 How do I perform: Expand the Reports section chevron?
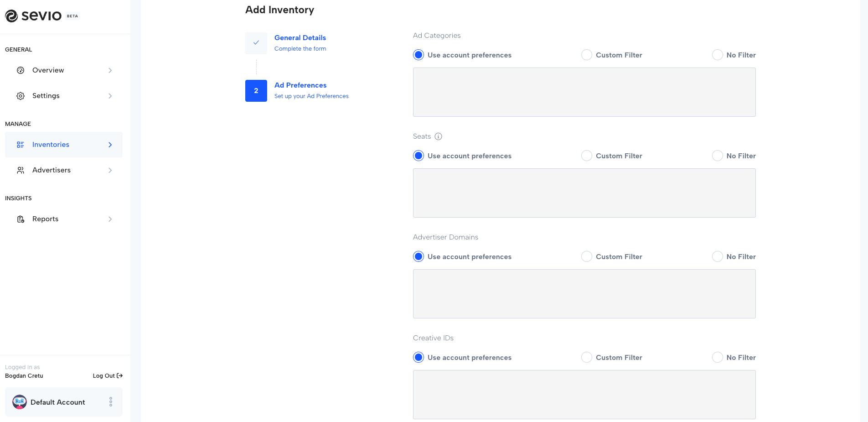110,219
